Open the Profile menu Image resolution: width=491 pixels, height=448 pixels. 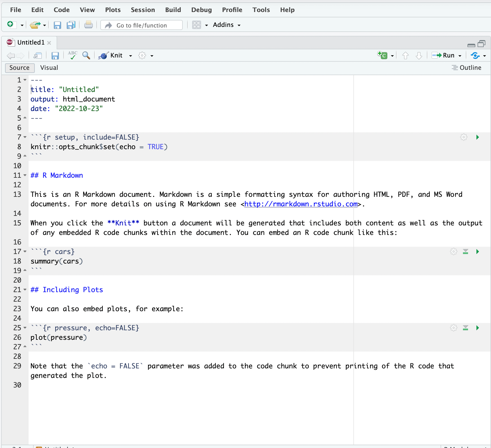click(x=232, y=10)
